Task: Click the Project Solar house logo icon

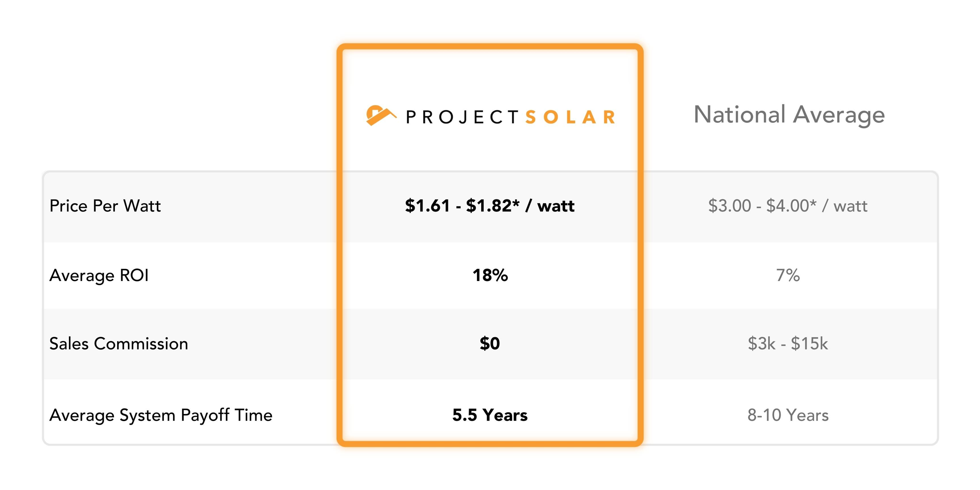Action: (381, 115)
